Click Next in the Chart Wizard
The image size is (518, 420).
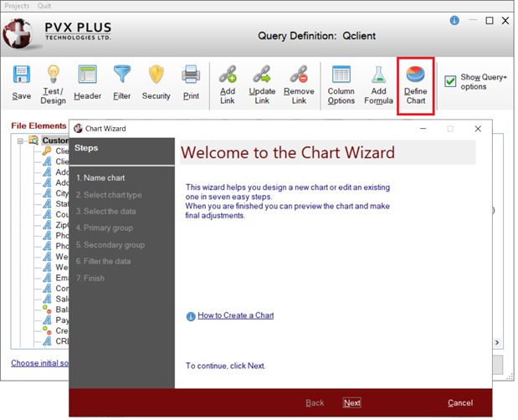(352, 402)
